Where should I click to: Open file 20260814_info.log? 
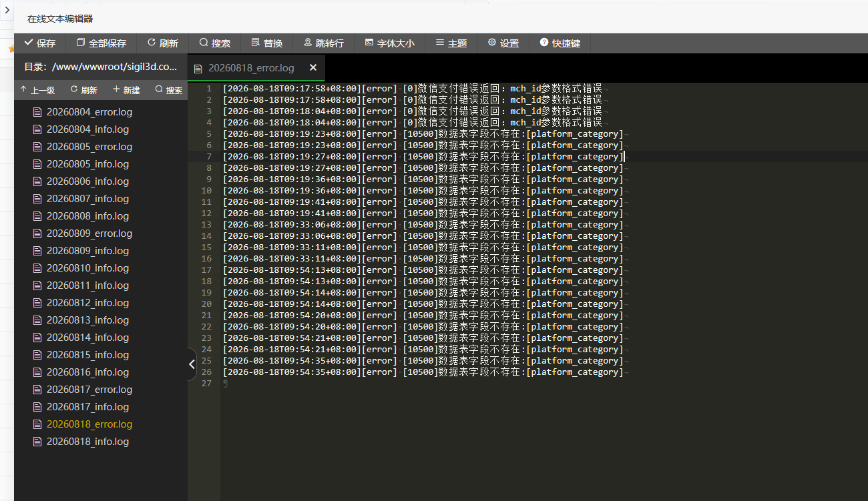click(x=87, y=338)
